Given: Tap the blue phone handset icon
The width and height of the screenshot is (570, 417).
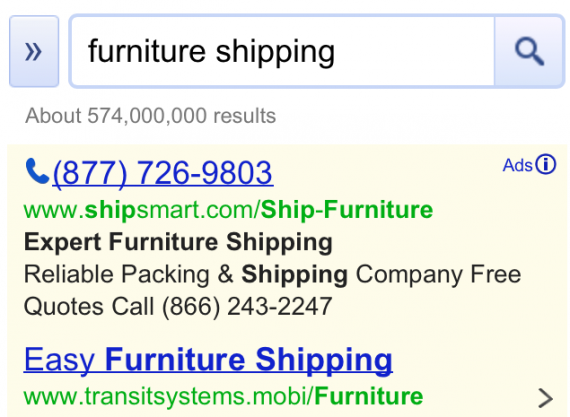Looking at the screenshot, I should [37, 171].
